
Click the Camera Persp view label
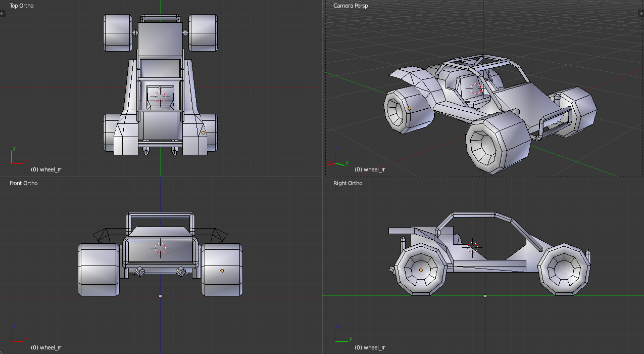351,6
